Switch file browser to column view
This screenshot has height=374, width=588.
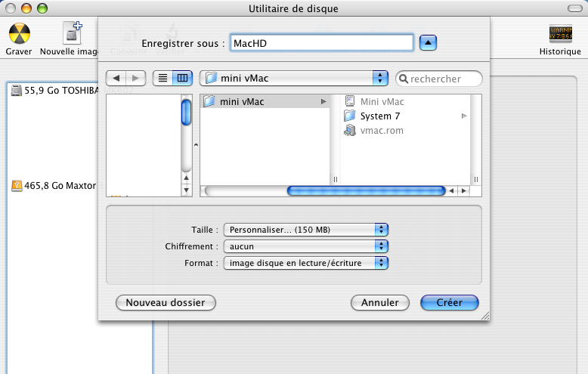pyautogui.click(x=182, y=79)
